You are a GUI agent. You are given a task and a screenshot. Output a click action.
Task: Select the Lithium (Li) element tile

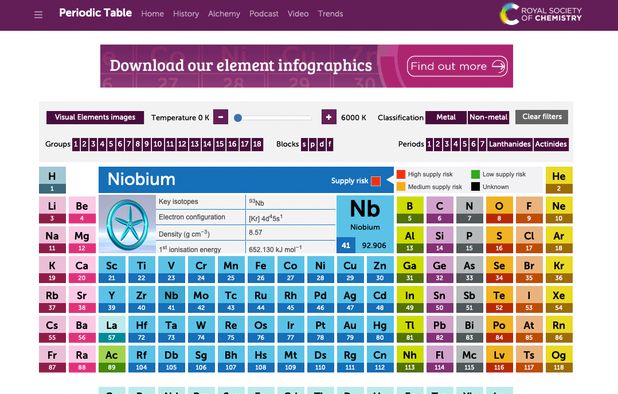coord(52,210)
